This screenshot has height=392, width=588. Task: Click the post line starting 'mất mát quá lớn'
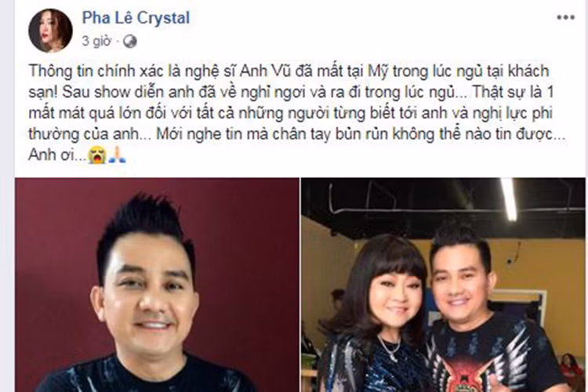click(x=290, y=113)
